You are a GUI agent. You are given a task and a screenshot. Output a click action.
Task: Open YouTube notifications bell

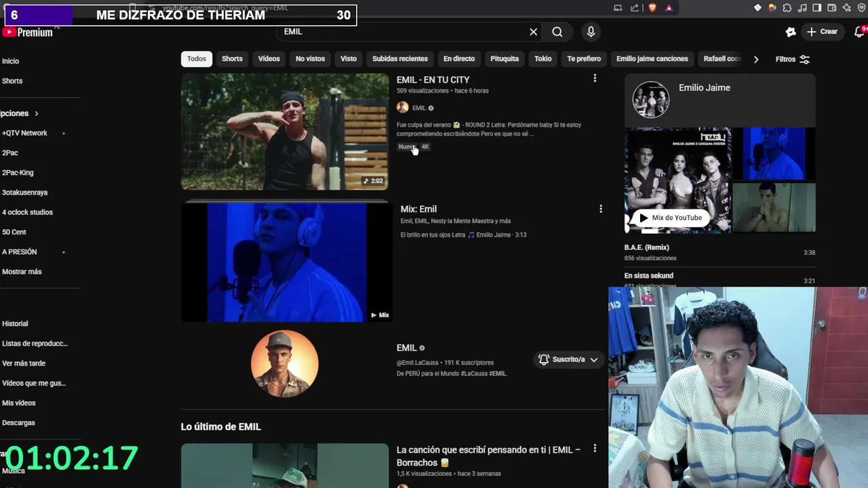coord(859,32)
